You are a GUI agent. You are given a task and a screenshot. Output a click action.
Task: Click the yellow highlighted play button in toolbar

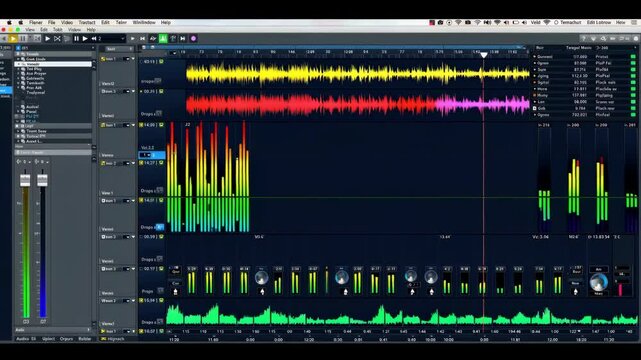coord(13,38)
